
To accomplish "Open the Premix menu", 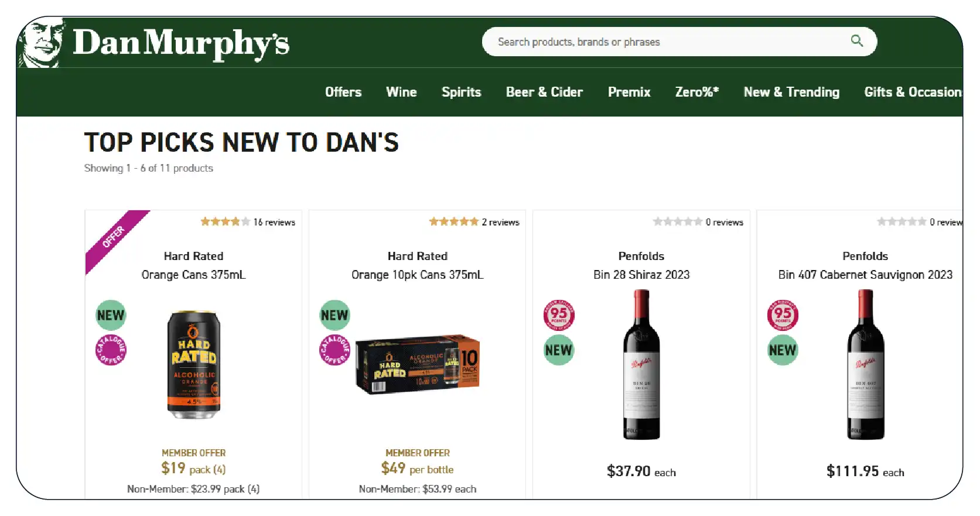I will click(x=629, y=92).
